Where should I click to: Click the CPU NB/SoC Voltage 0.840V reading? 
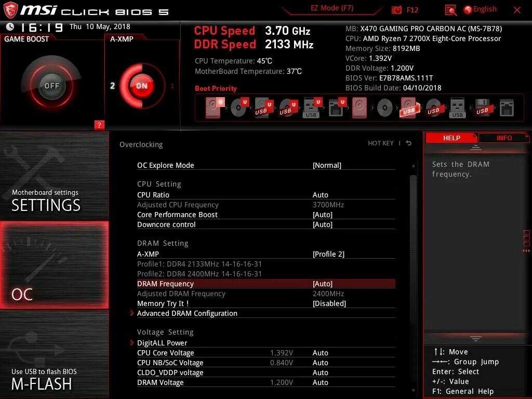[x=282, y=363]
